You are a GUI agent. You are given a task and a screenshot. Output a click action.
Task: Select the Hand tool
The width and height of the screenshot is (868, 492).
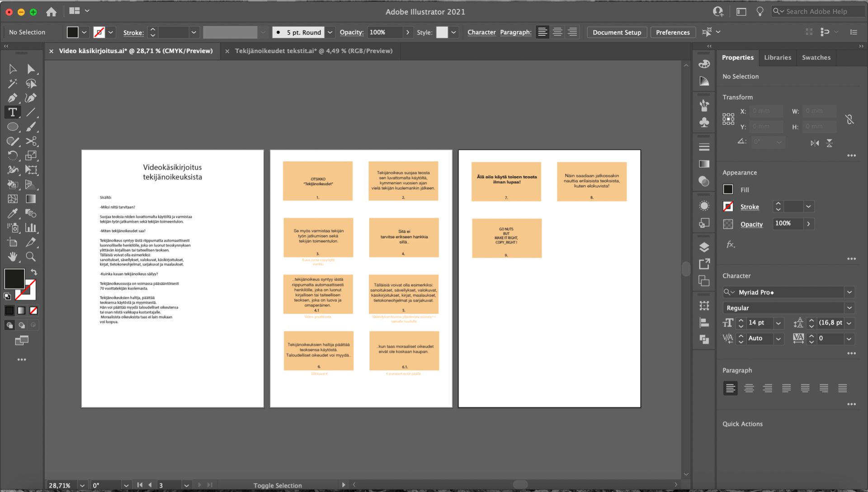point(13,257)
